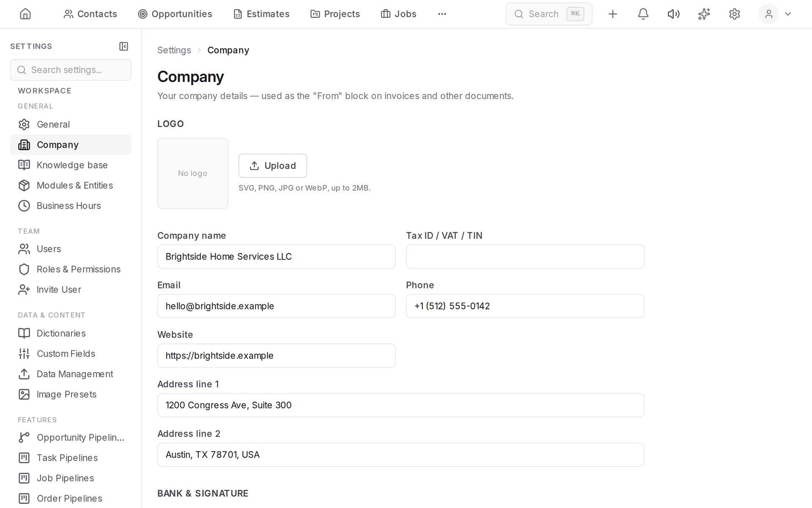The width and height of the screenshot is (812, 508).
Task: Click the empty Tax ID field
Action: pos(525,257)
